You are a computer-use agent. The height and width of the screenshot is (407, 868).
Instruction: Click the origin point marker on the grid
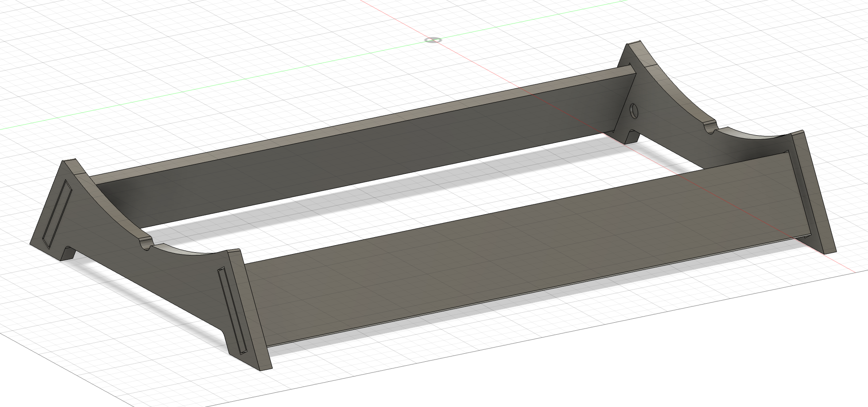tap(433, 40)
